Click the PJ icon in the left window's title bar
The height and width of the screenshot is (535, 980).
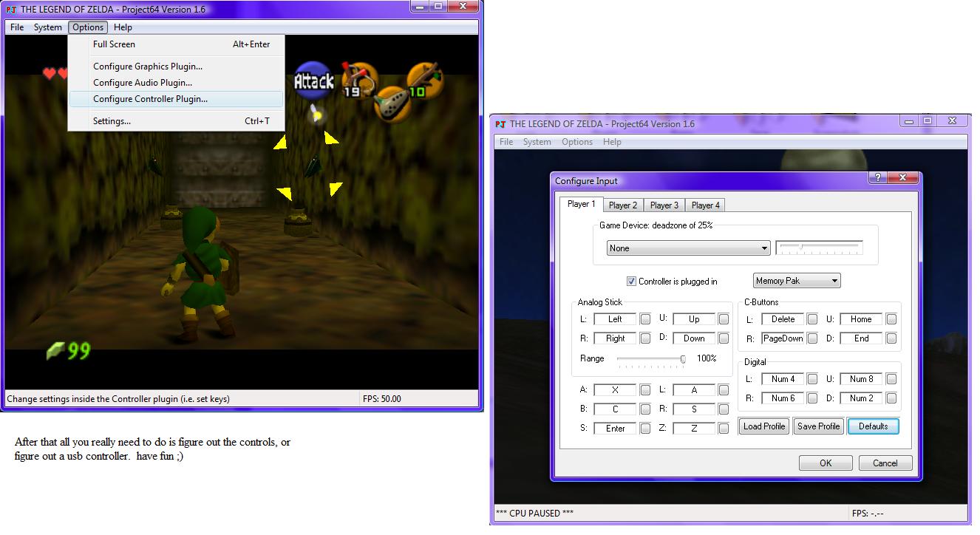(x=11, y=10)
